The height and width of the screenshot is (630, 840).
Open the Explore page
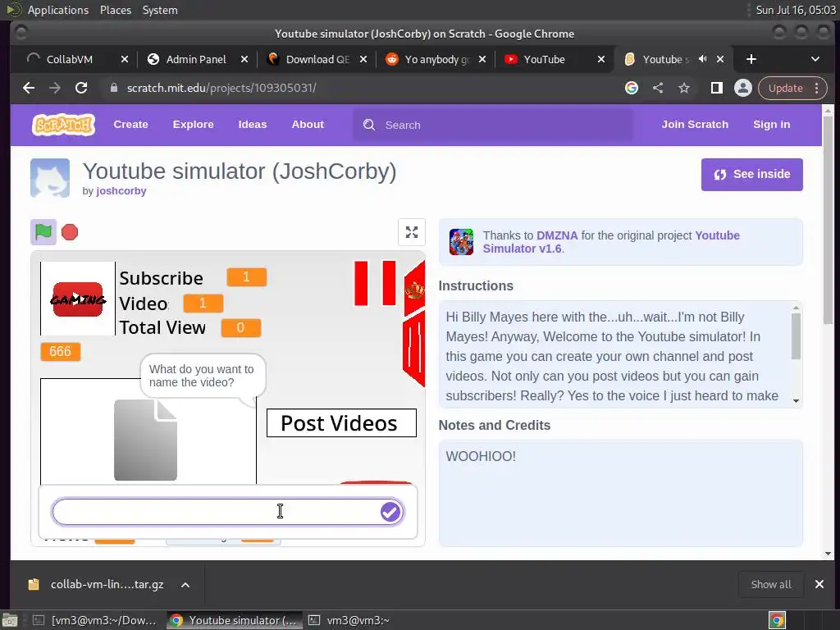point(194,125)
